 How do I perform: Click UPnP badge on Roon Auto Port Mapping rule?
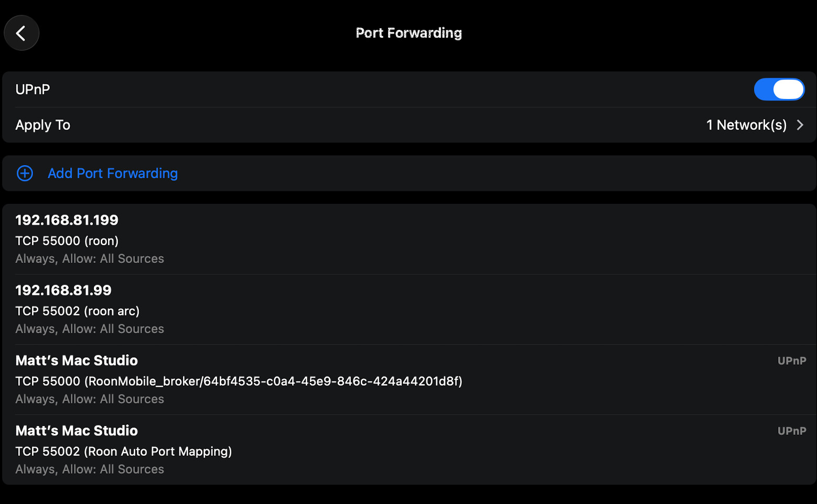791,431
